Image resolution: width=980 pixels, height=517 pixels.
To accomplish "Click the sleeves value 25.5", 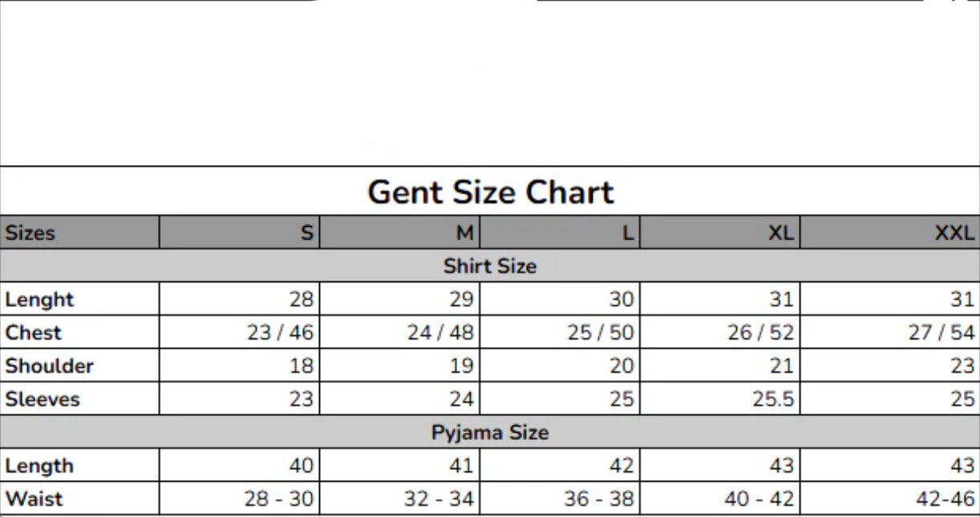I will [773, 399].
